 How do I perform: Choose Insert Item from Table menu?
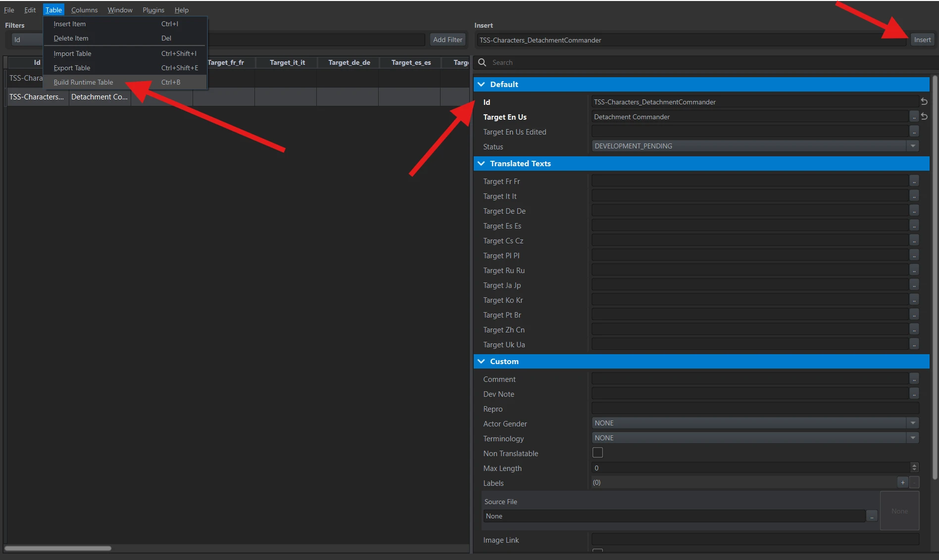coord(125,24)
